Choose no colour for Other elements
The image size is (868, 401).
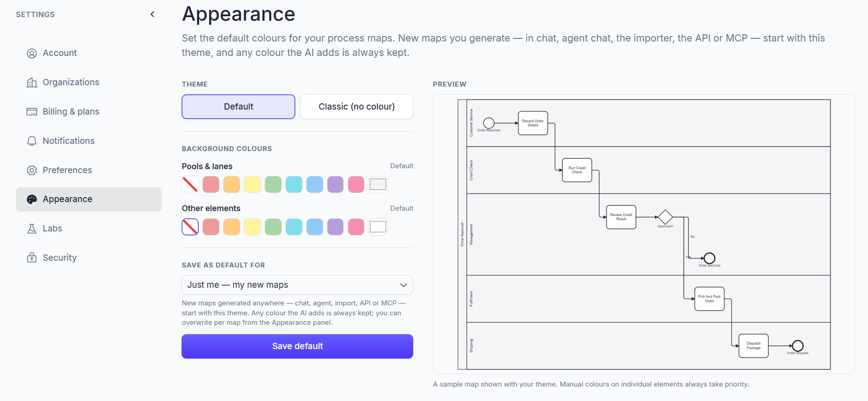pyautogui.click(x=190, y=227)
